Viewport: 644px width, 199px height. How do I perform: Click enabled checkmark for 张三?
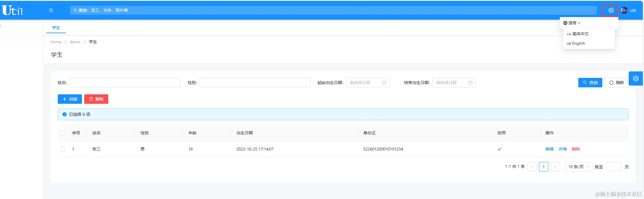[x=500, y=149]
